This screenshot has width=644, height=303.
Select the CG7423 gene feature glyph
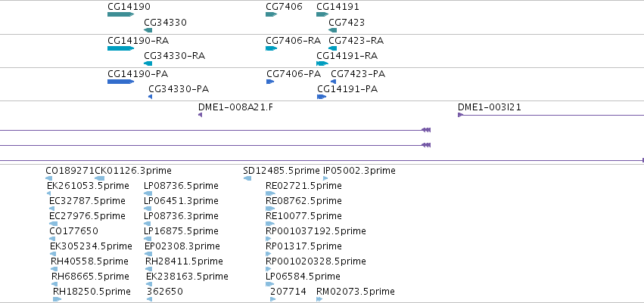click(x=333, y=30)
